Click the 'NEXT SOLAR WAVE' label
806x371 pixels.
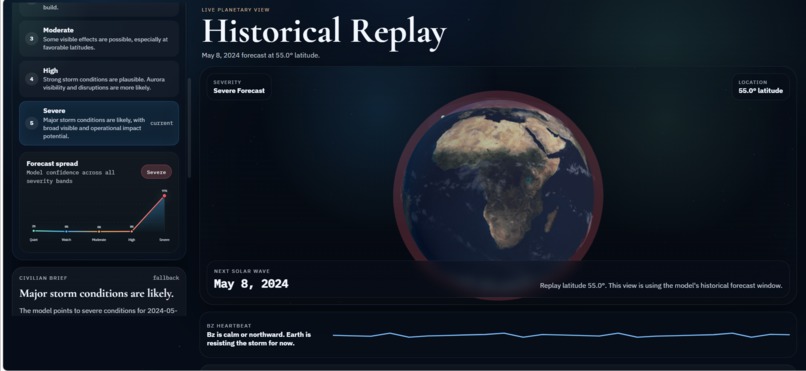click(x=242, y=271)
